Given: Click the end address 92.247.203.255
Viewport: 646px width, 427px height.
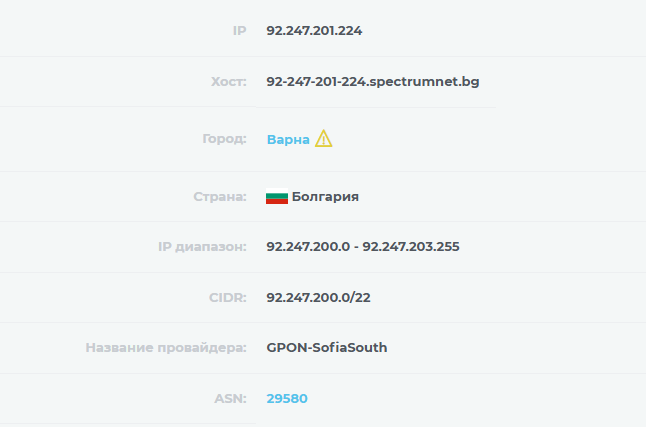Looking at the screenshot, I should (x=411, y=246).
